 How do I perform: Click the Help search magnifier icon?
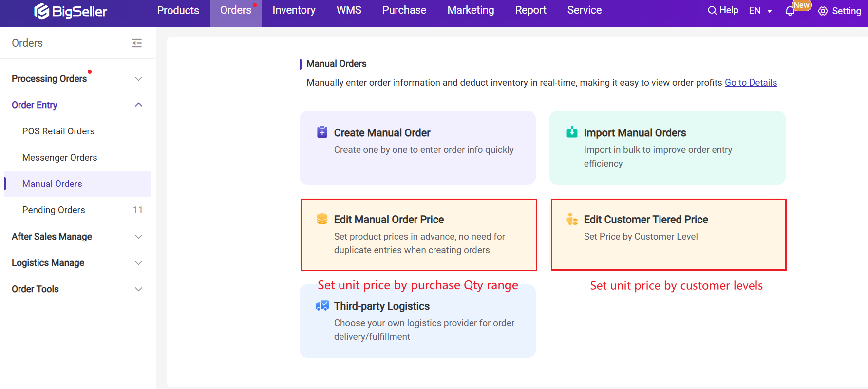pyautogui.click(x=712, y=11)
